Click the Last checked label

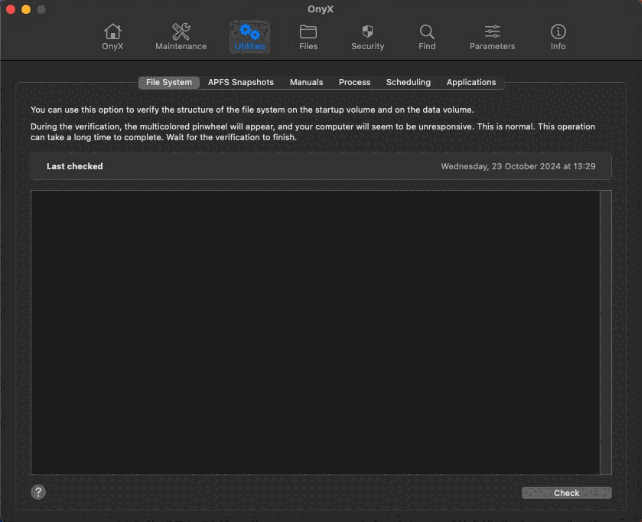[x=75, y=166]
